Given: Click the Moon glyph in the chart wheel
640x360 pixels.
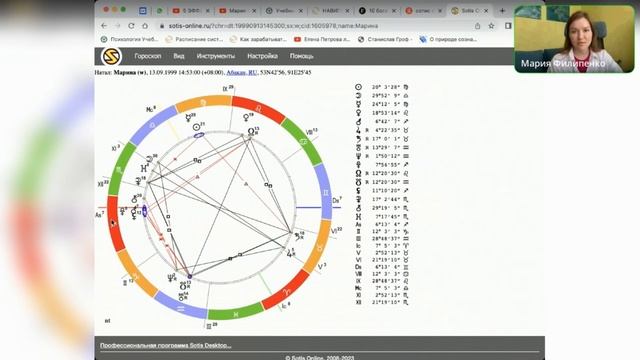Looking at the screenshot, I should pyautogui.click(x=149, y=159).
